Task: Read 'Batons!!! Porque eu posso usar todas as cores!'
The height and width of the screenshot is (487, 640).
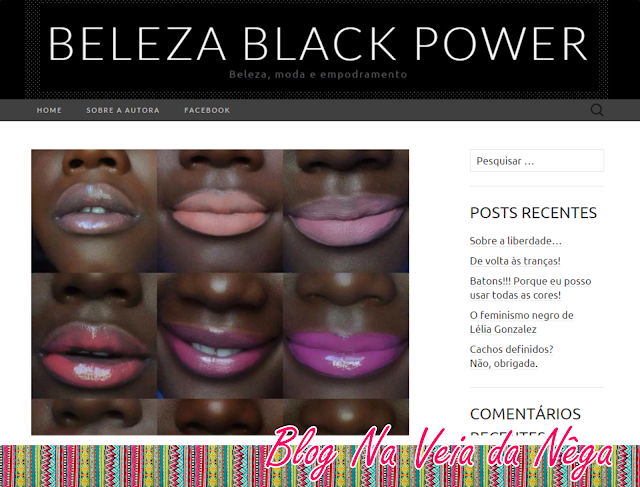Action: click(530, 288)
